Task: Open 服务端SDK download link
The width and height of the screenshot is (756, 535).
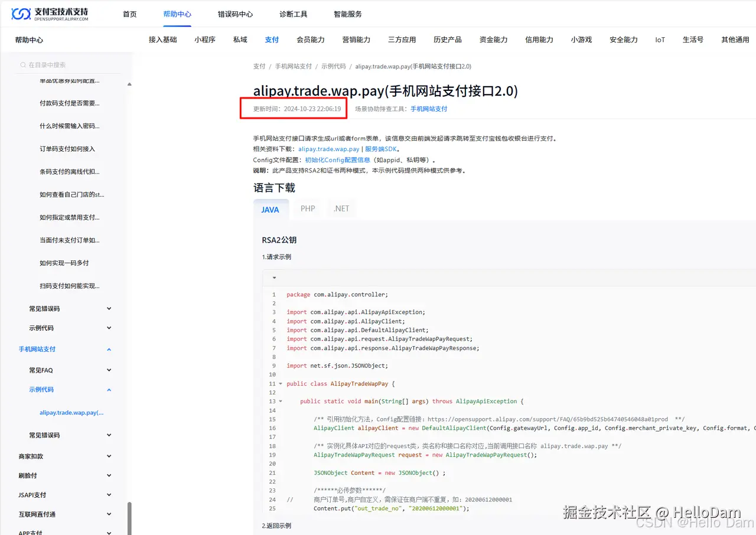Action: click(382, 149)
